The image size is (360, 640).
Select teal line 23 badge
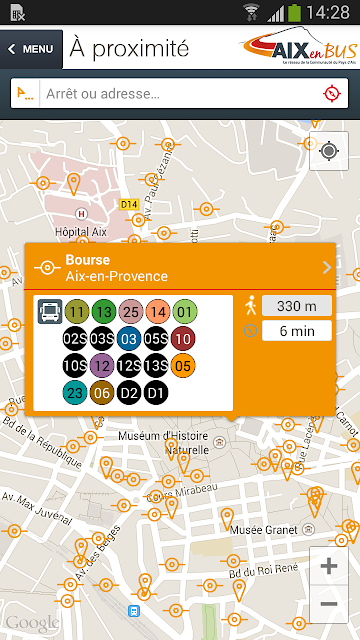point(75,393)
